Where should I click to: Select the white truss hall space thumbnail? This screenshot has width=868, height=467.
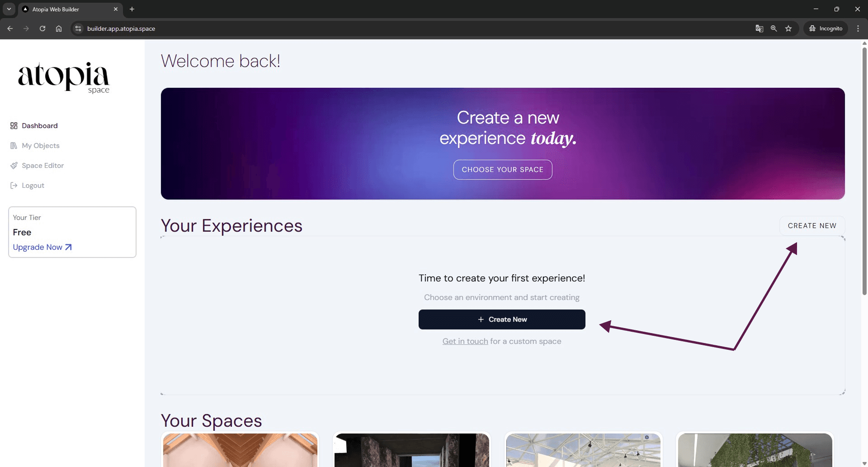pos(583,450)
